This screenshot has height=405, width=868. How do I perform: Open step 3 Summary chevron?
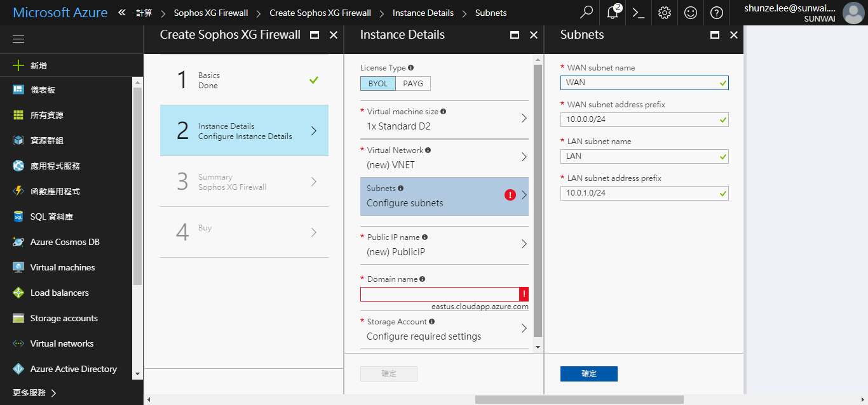(314, 182)
